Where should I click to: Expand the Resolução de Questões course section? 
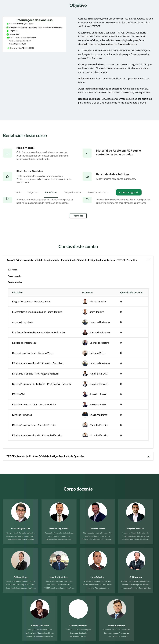[x=148, y=456]
